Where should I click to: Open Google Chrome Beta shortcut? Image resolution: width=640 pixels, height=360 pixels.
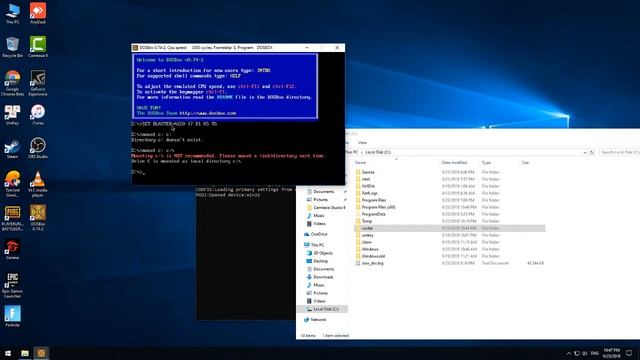[13, 83]
